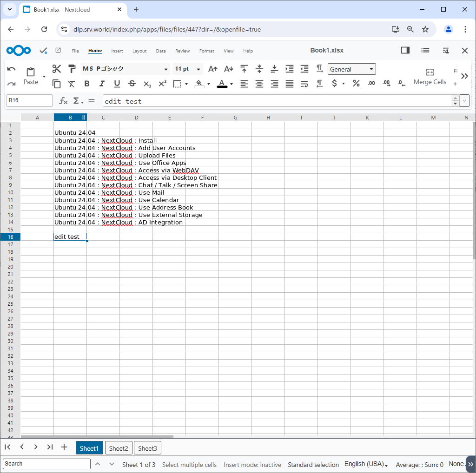The image size is (476, 473).
Task: Switch to the Layout tab
Action: [x=139, y=51]
